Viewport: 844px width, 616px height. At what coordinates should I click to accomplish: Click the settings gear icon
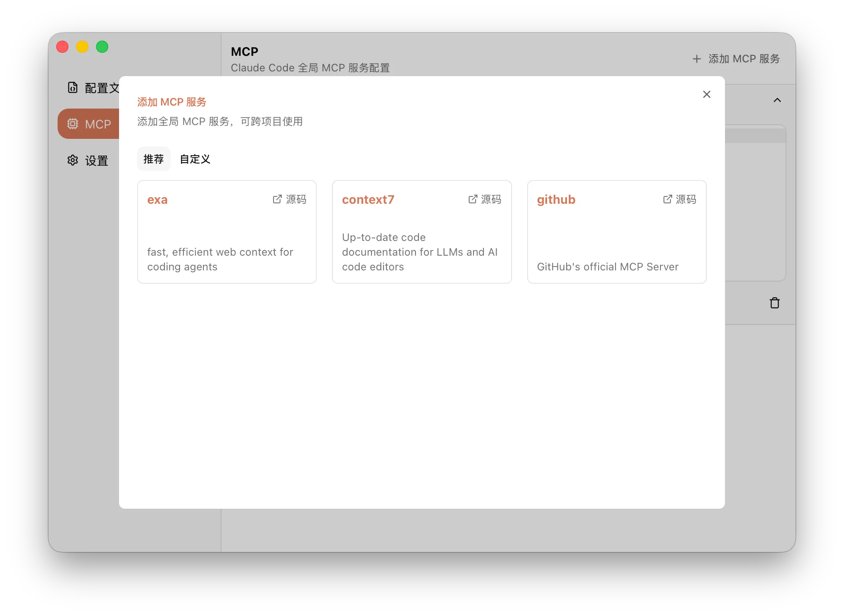point(73,160)
